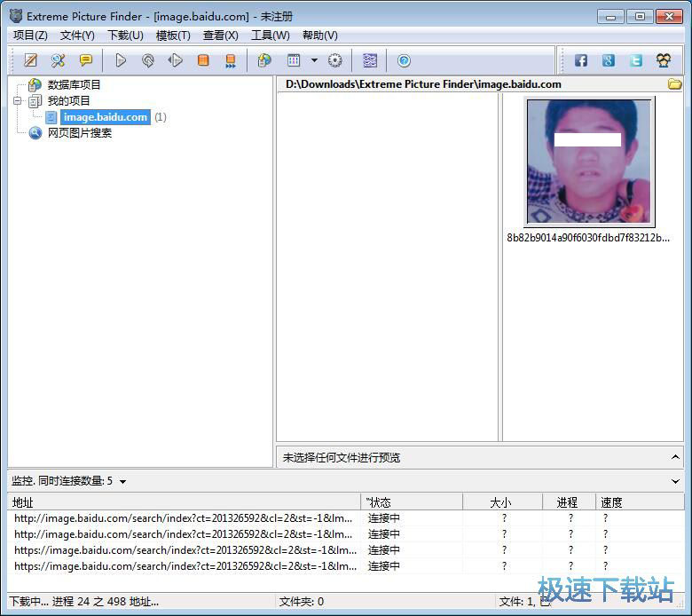Open the 工具(W) menu
The image size is (692, 616).
(270, 36)
